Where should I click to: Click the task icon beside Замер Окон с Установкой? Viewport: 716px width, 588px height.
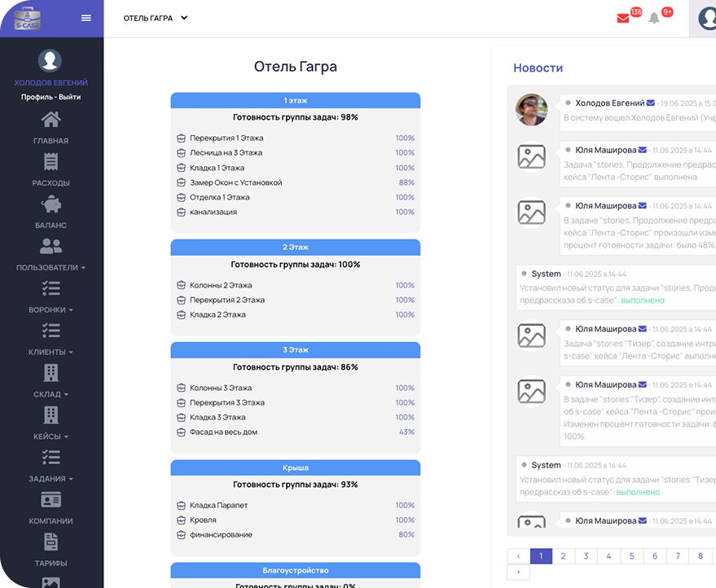182,182
